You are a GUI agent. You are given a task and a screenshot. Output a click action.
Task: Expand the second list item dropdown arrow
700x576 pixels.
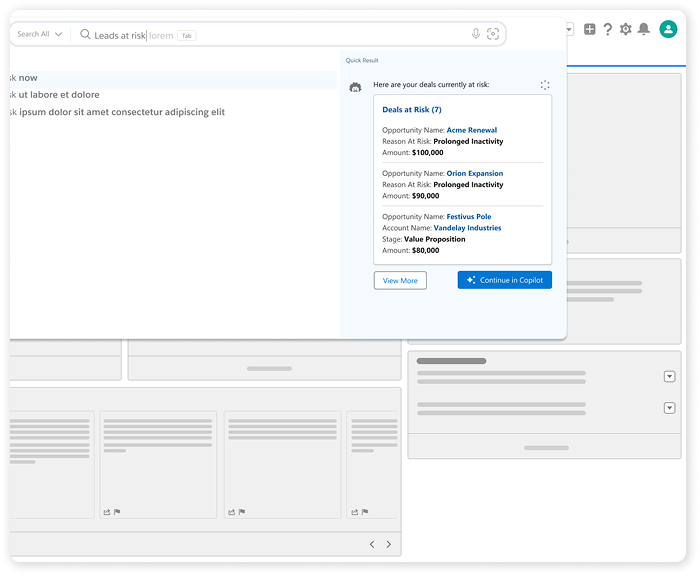[x=669, y=408]
